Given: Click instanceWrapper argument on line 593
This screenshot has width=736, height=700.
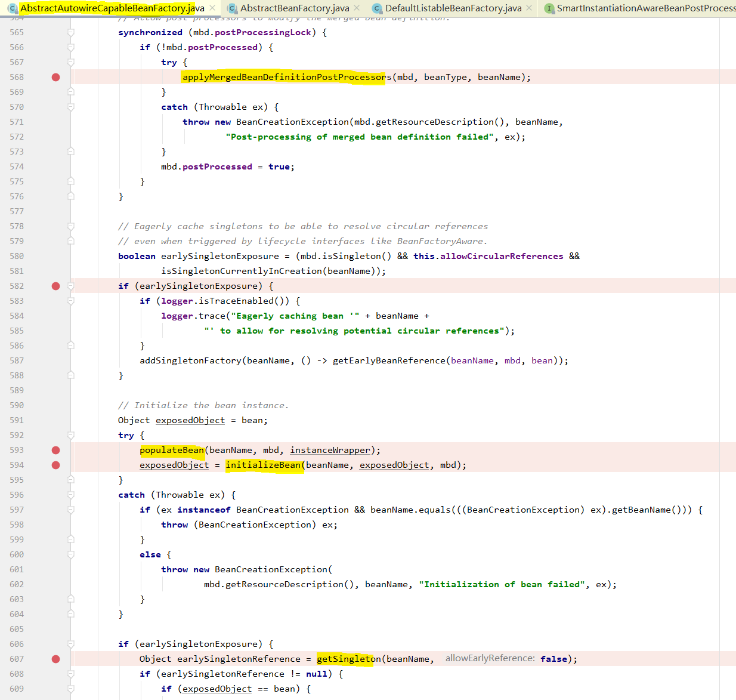Looking at the screenshot, I should (x=330, y=450).
